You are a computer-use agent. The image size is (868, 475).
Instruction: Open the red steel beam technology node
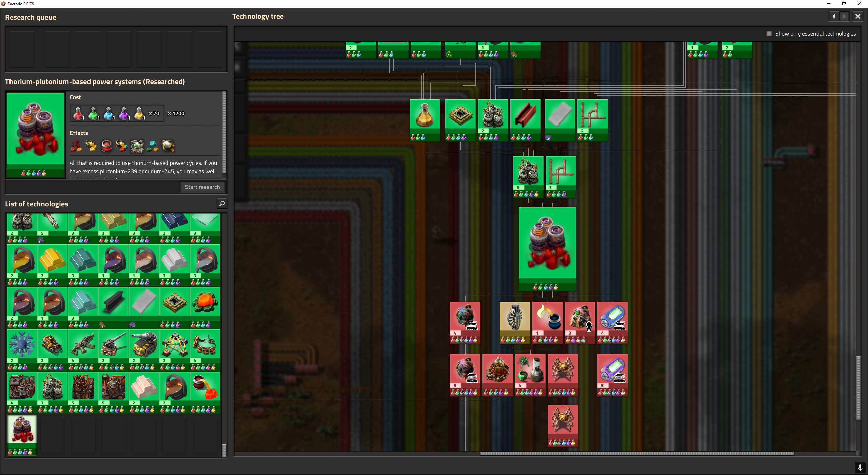click(x=525, y=116)
